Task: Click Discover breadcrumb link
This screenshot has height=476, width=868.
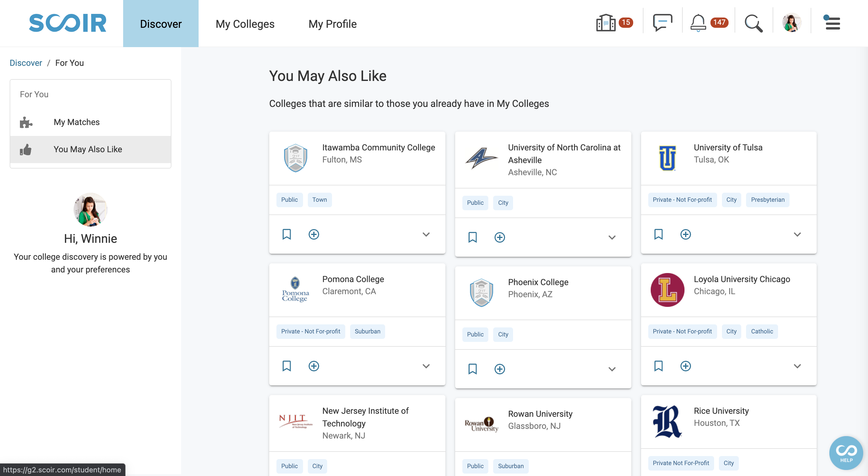Action: click(x=26, y=63)
